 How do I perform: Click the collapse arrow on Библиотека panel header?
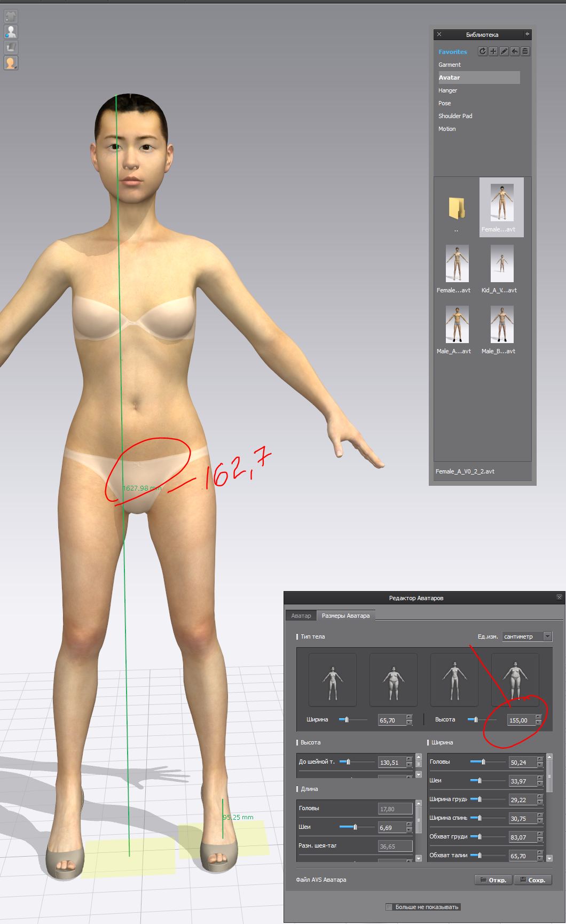click(527, 34)
